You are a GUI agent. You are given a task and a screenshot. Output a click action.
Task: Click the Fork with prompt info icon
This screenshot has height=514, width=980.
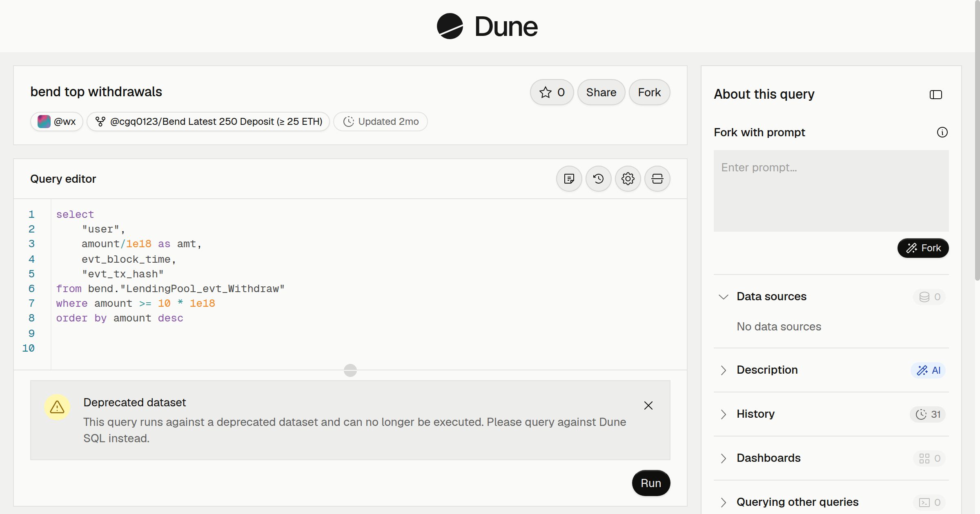tap(942, 132)
